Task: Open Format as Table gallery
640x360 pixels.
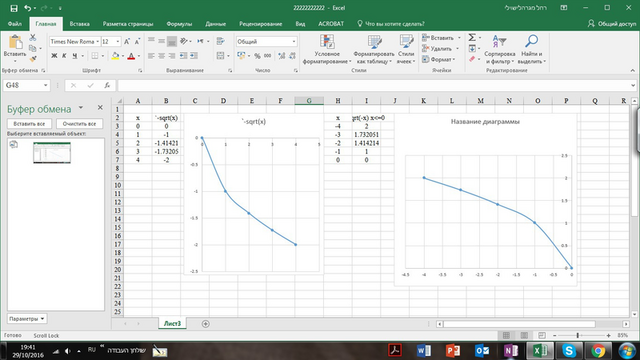Action: pos(374,42)
